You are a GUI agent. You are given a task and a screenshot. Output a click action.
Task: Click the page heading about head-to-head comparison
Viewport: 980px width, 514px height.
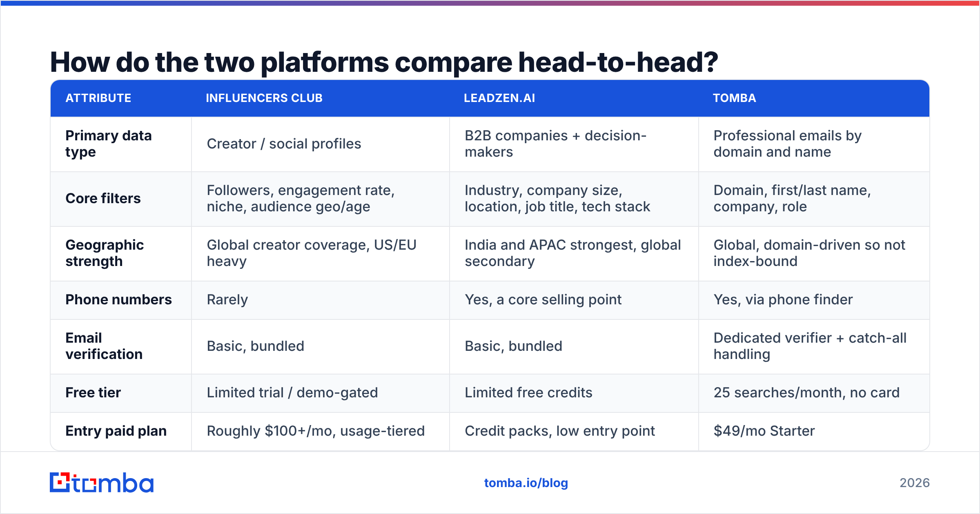[384, 62]
